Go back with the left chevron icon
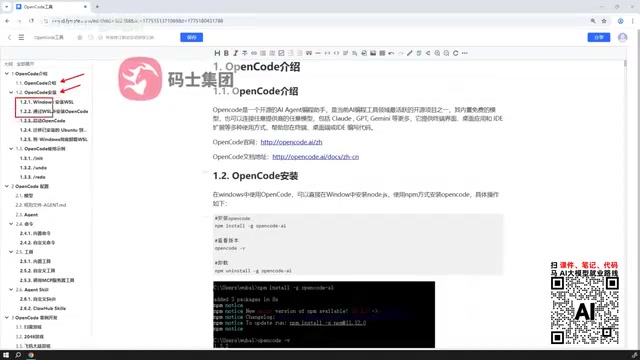 click(x=9, y=37)
